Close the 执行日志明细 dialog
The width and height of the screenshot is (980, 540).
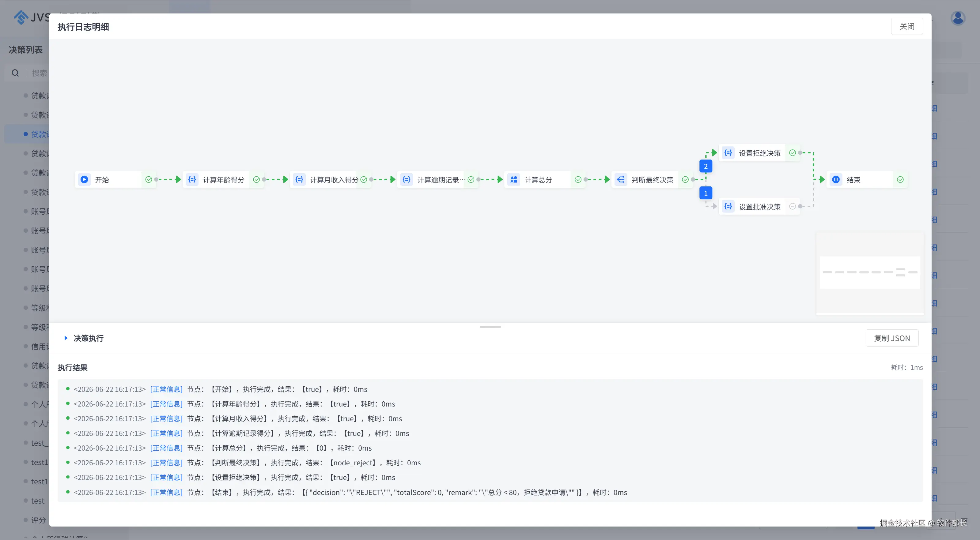[x=907, y=26]
